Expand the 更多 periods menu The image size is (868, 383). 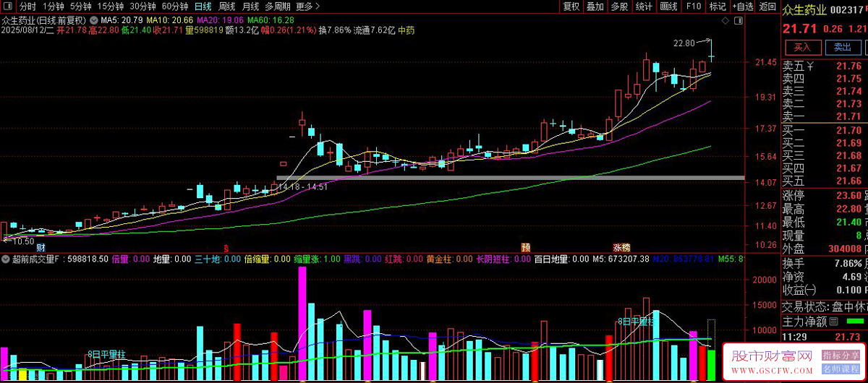(x=308, y=7)
